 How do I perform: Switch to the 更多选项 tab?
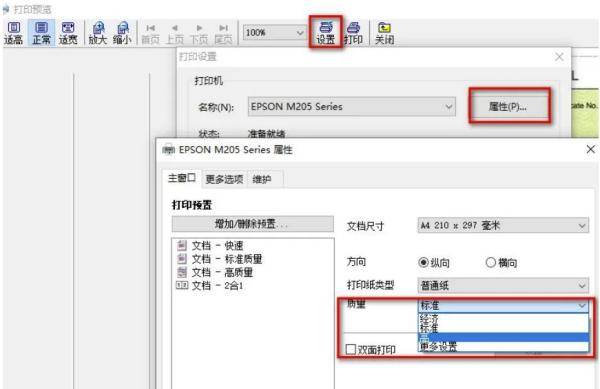[224, 179]
